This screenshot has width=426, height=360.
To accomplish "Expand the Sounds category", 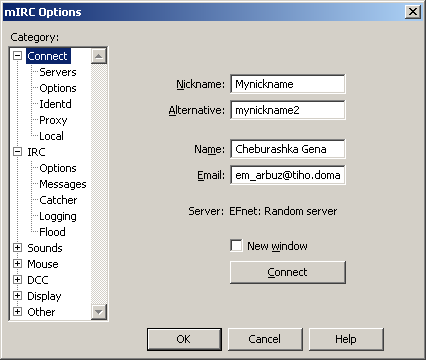I will pyautogui.click(x=17, y=248).
